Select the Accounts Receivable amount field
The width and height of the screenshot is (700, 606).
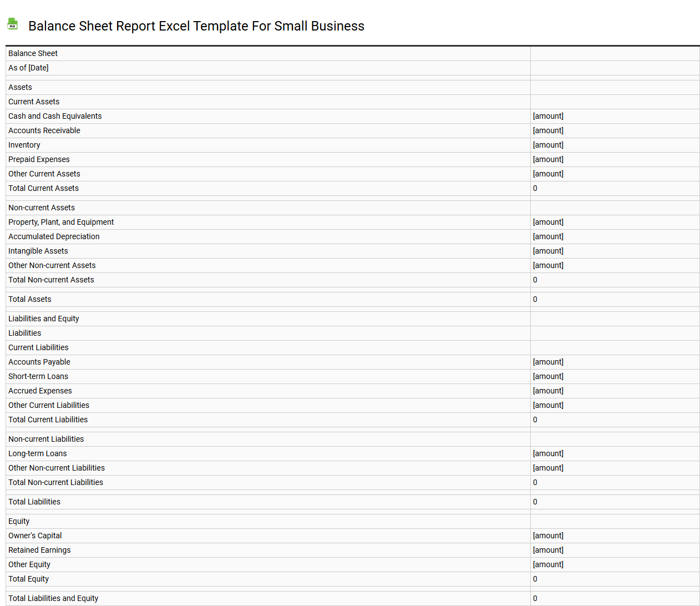pos(548,130)
